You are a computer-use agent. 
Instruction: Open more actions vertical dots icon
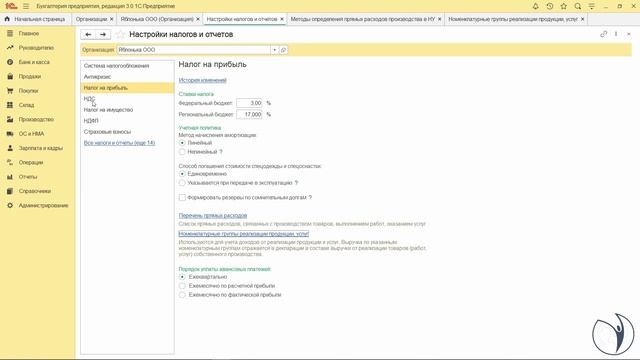pos(616,34)
